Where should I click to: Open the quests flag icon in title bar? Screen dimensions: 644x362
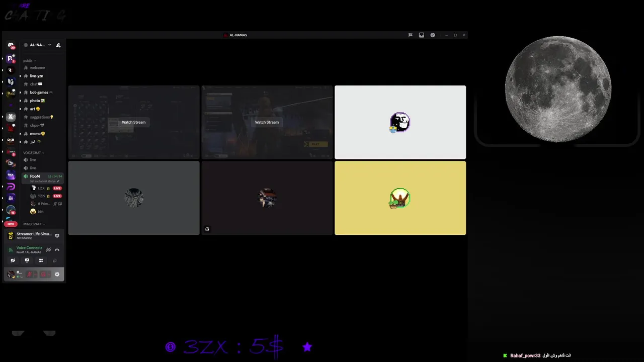click(410, 35)
